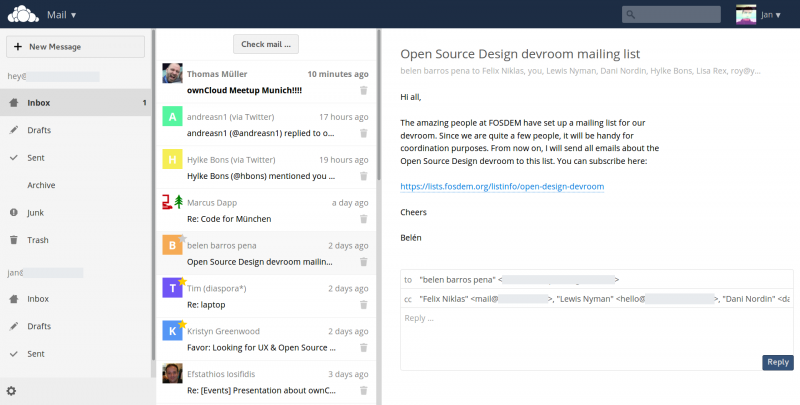Open 'Favor: Looking for UX & Open Source' email
Screen dimensions: 800x405
tap(266, 339)
